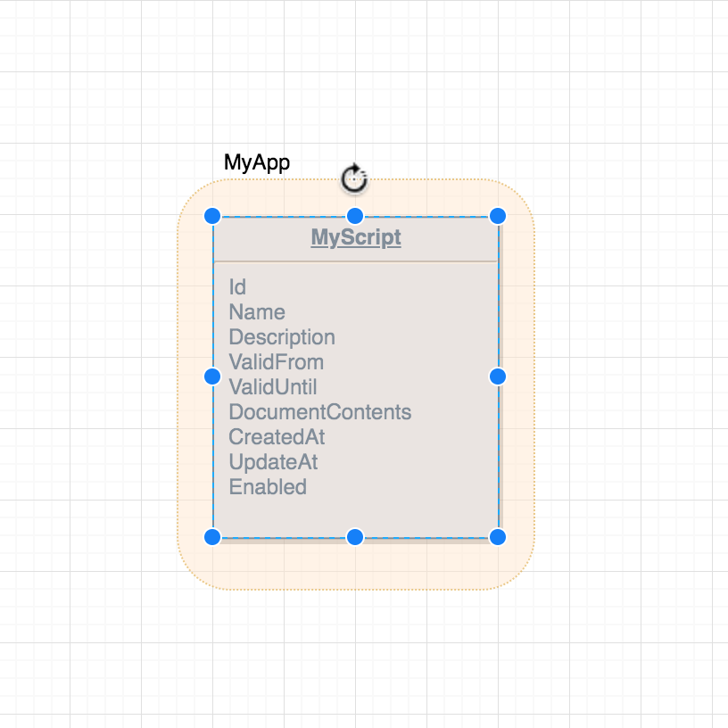Click the Name field line
728x728 pixels.
point(257,312)
